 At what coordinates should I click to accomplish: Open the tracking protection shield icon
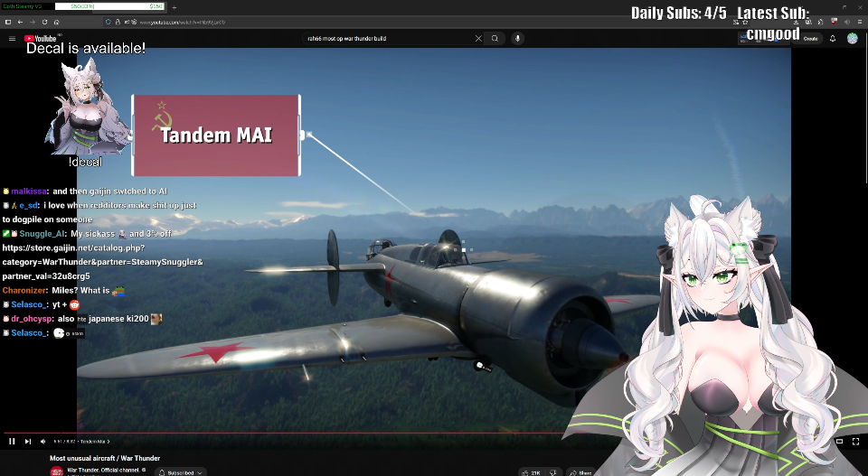point(108,22)
